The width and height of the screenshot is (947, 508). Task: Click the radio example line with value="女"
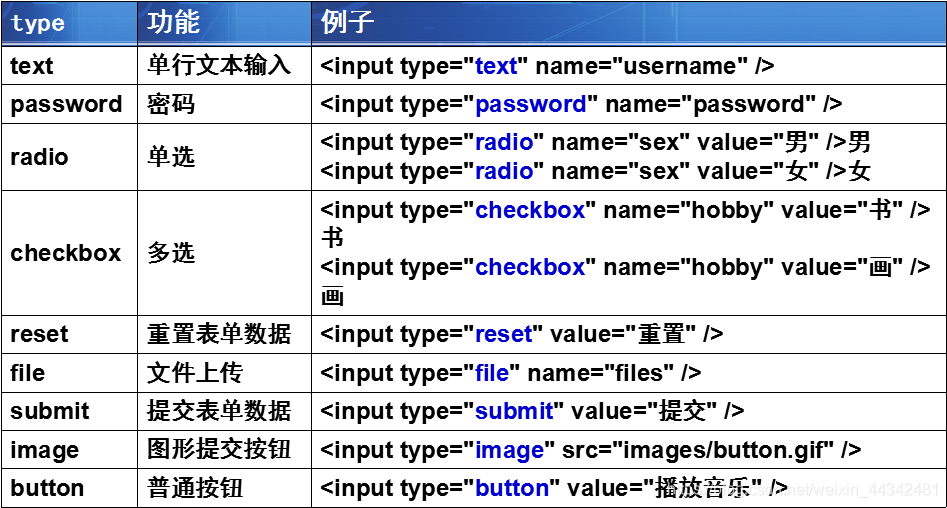tap(595, 172)
